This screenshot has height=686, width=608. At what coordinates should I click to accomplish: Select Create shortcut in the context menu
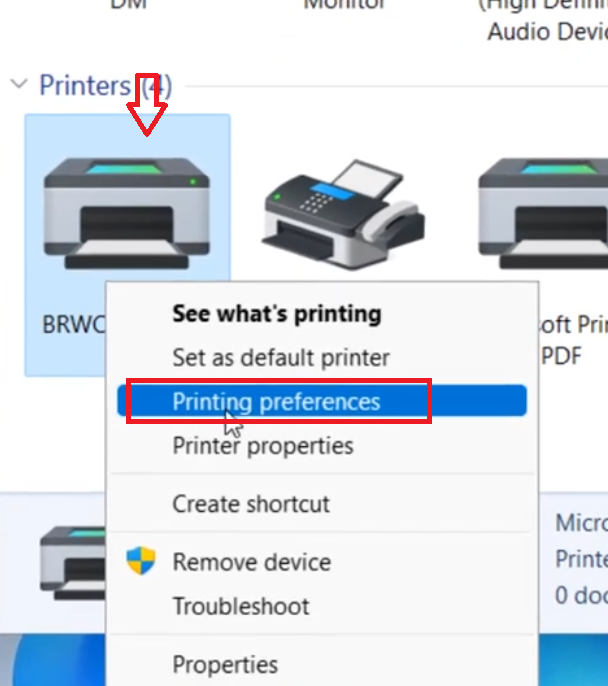(x=250, y=504)
